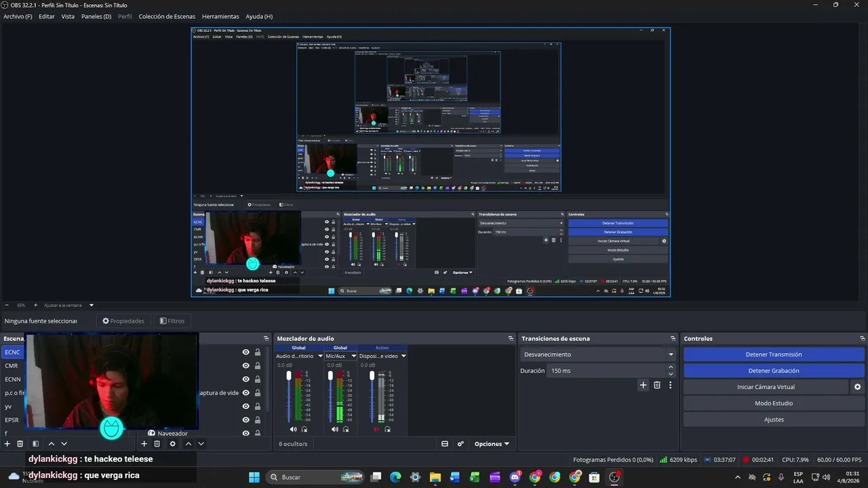Screen dimensions: 868x488
Task: Lock the first source row padlock
Action: 258,352
